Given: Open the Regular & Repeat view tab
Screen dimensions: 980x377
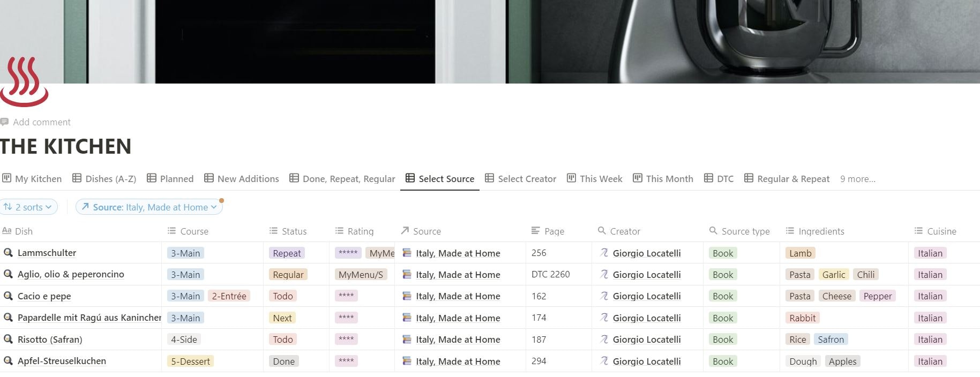Looking at the screenshot, I should coord(787,179).
